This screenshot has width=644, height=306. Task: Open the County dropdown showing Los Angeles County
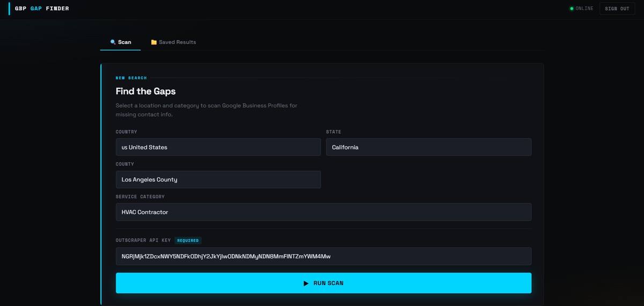218,180
